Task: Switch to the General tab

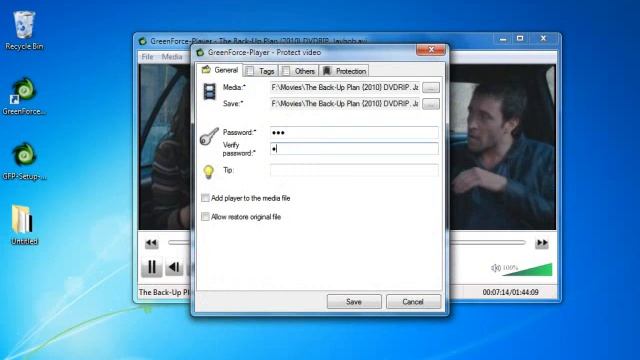Action: (x=220, y=70)
